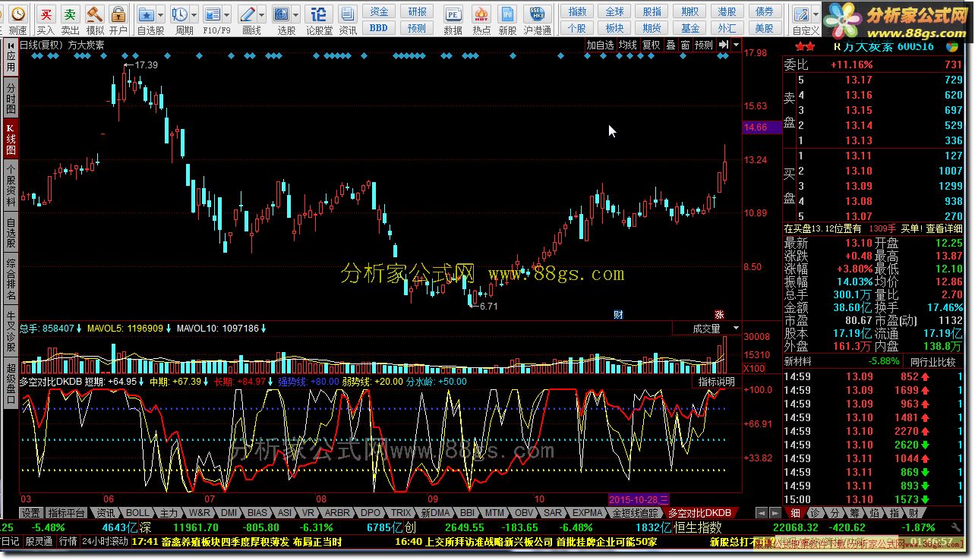Open 指标说明 indicator description button
The height and width of the screenshot is (560, 975).
click(716, 382)
